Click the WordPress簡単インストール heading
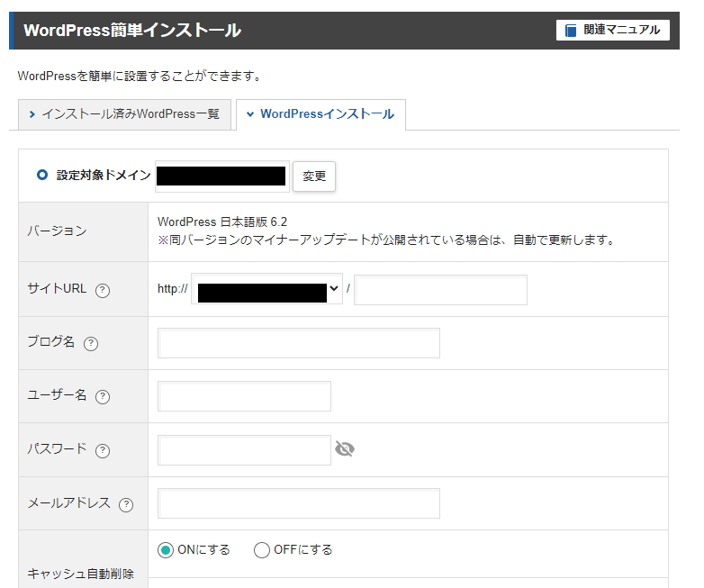Screen dimensions: 704x588 tap(132, 30)
